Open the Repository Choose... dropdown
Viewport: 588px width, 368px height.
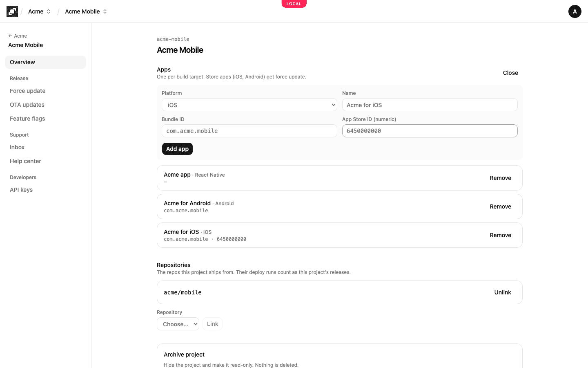[x=178, y=324]
